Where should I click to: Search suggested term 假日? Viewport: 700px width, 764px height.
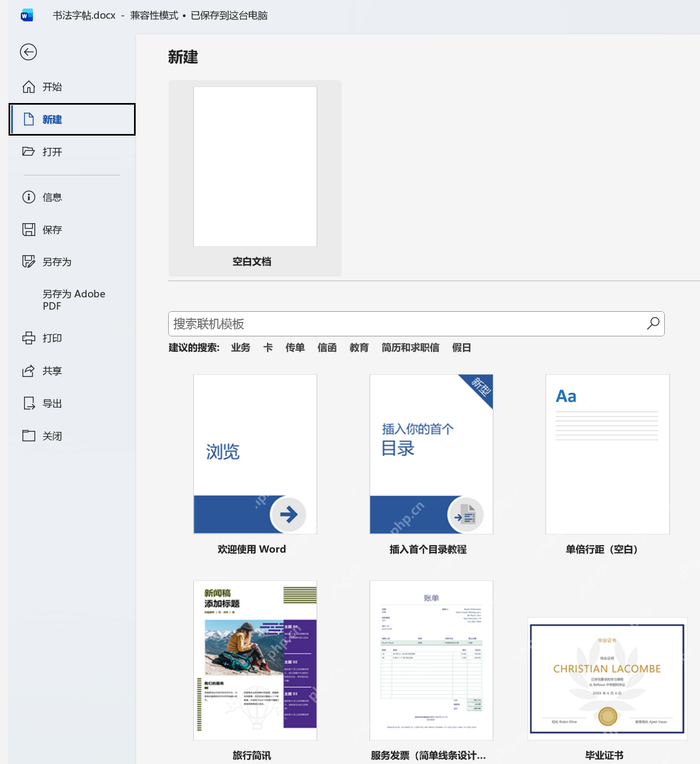click(462, 348)
